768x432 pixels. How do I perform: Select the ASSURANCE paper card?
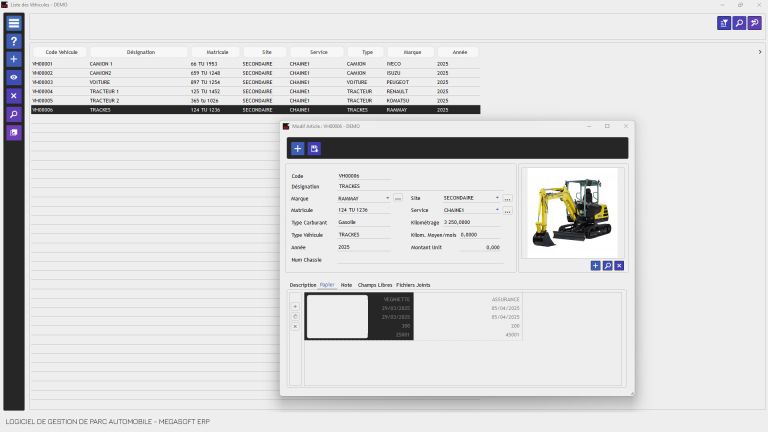tap(468, 316)
